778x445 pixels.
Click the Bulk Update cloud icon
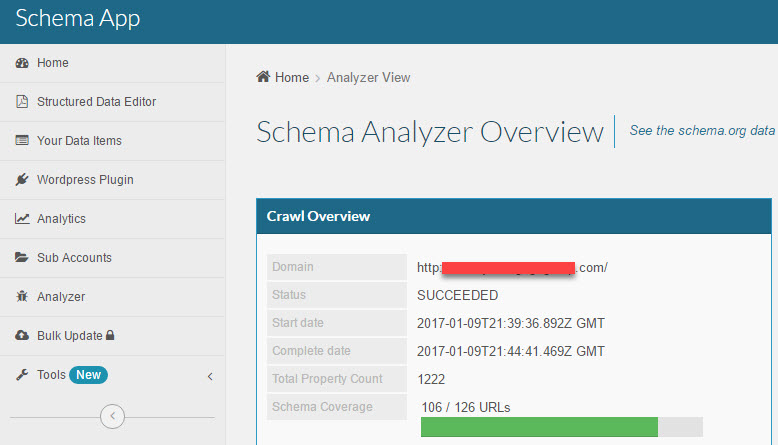(x=22, y=336)
